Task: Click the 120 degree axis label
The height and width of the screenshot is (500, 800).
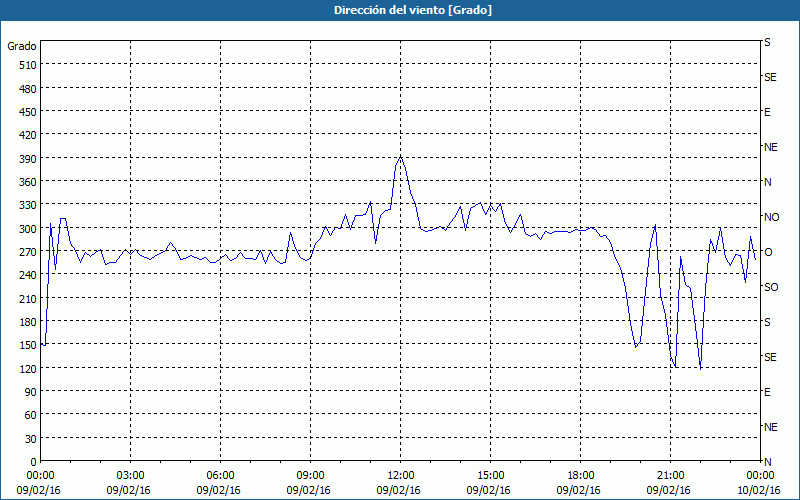Action: (28, 369)
